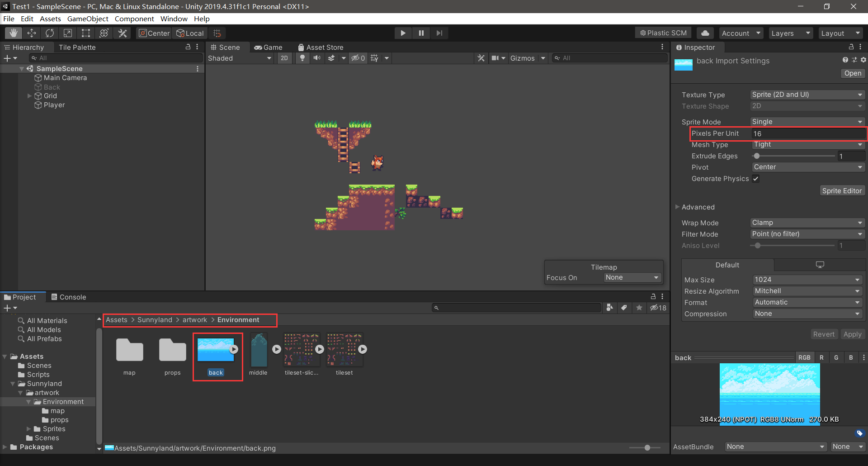Click the Apply button
The width and height of the screenshot is (868, 466).
852,334
